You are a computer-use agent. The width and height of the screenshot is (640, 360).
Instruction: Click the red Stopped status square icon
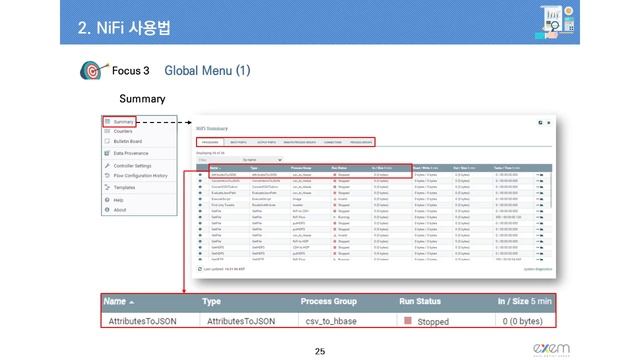tap(408, 320)
